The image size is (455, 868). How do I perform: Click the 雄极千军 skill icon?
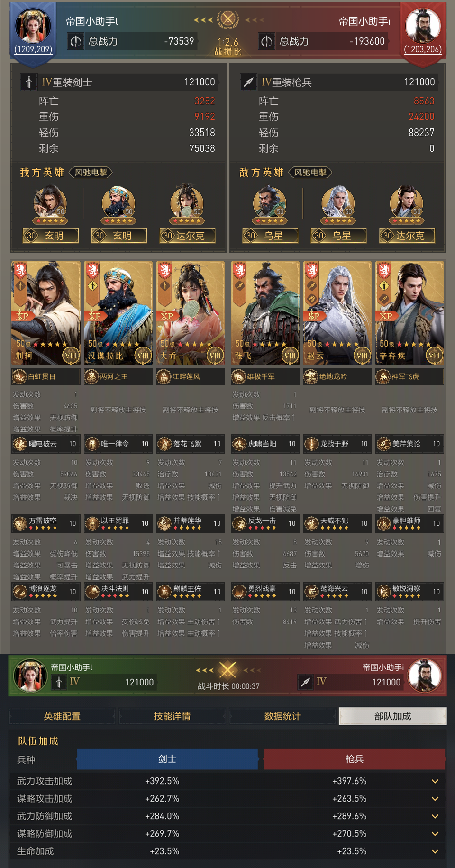238,377
